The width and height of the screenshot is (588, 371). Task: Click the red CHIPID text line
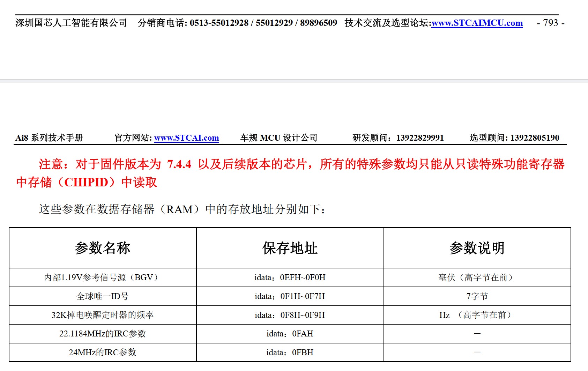pos(87,182)
